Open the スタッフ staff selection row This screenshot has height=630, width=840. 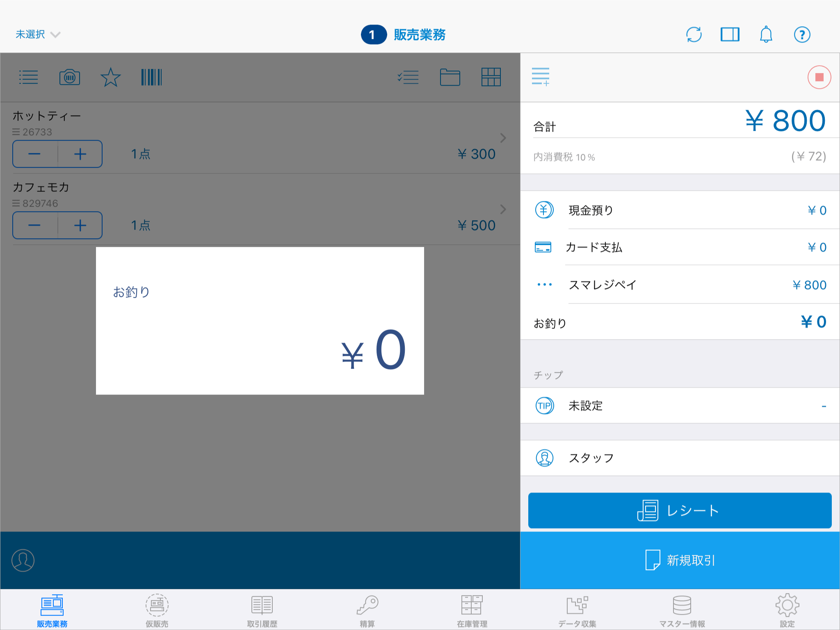pos(680,458)
